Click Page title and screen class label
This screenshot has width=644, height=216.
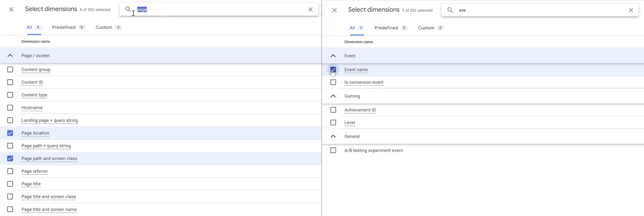pos(49,197)
